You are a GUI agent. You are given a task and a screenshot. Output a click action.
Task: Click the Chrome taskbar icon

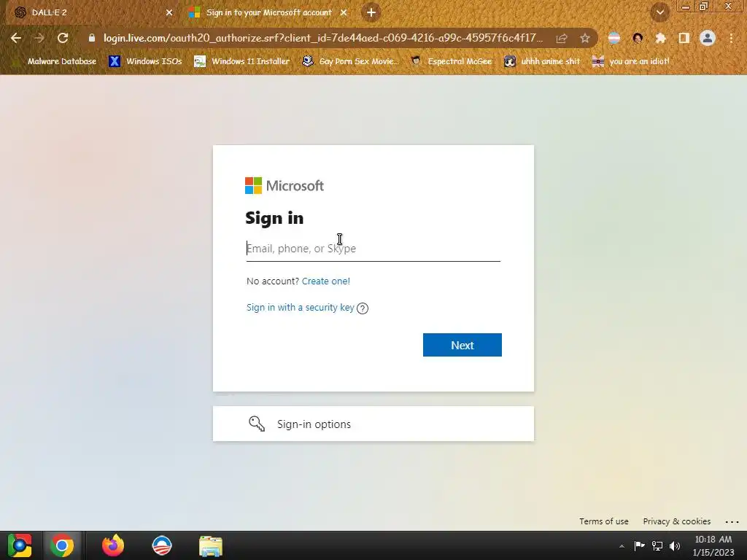tap(62, 545)
